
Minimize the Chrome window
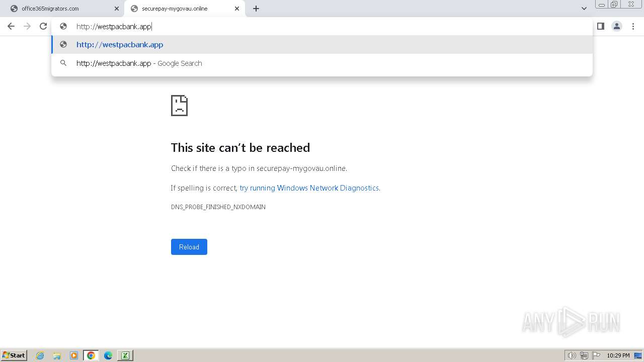[602, 5]
